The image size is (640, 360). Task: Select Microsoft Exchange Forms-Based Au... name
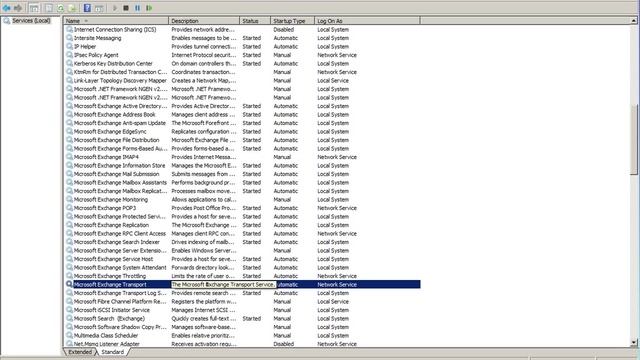pyautogui.click(x=120, y=149)
